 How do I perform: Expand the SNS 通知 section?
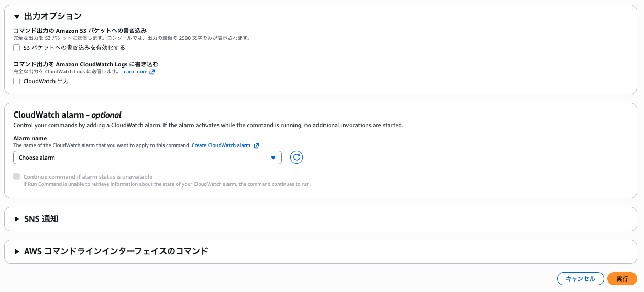(41, 219)
